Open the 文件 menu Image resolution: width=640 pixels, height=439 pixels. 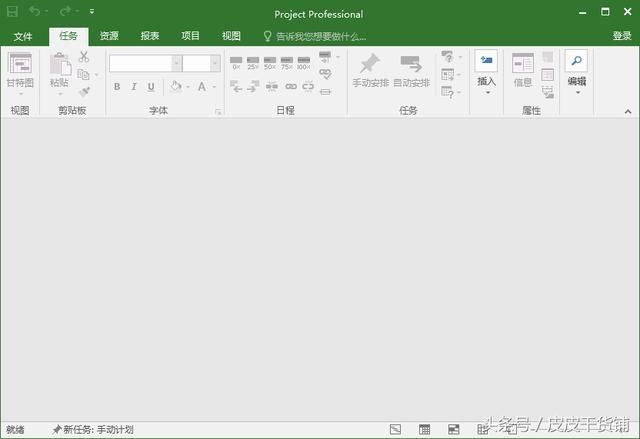tap(23, 36)
